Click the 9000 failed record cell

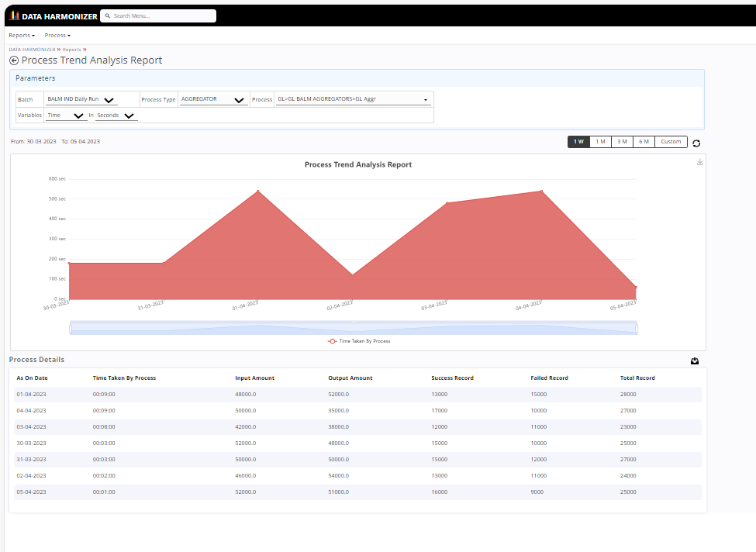(x=537, y=492)
